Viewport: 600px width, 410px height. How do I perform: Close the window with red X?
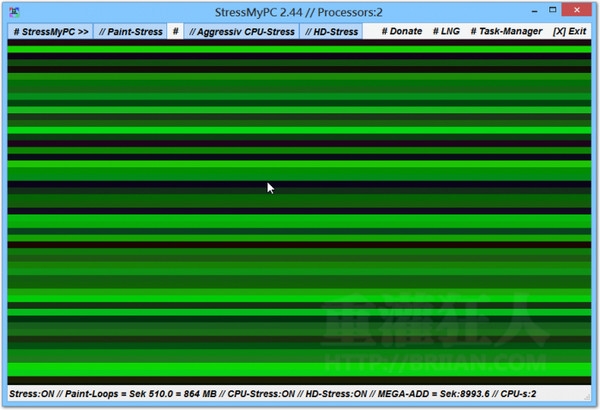577,10
